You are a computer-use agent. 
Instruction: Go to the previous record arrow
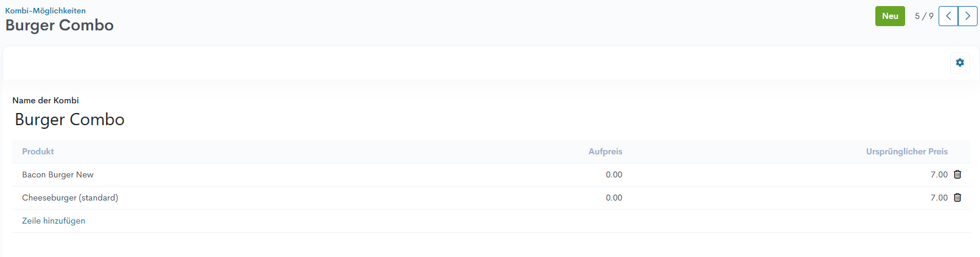click(x=948, y=16)
